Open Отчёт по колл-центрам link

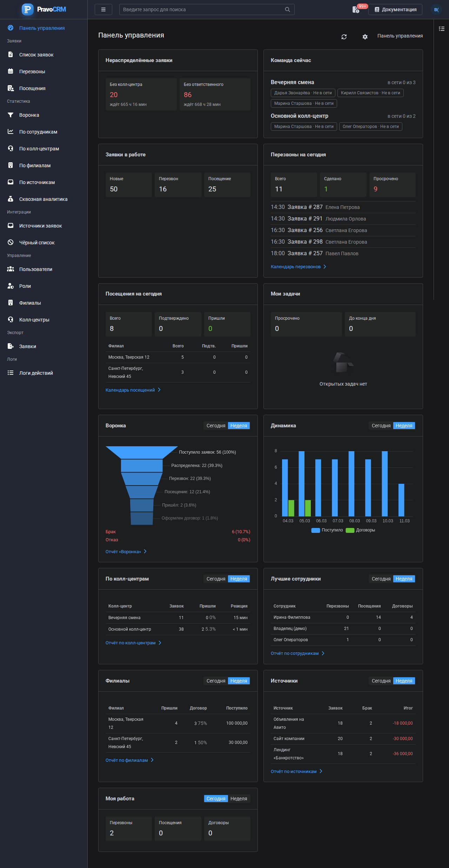pyautogui.click(x=133, y=643)
